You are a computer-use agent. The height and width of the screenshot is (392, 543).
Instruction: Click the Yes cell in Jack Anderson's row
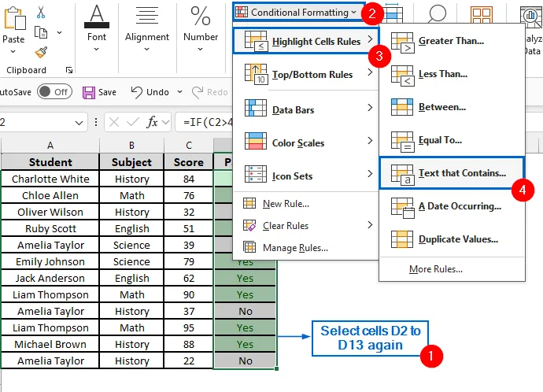point(246,279)
